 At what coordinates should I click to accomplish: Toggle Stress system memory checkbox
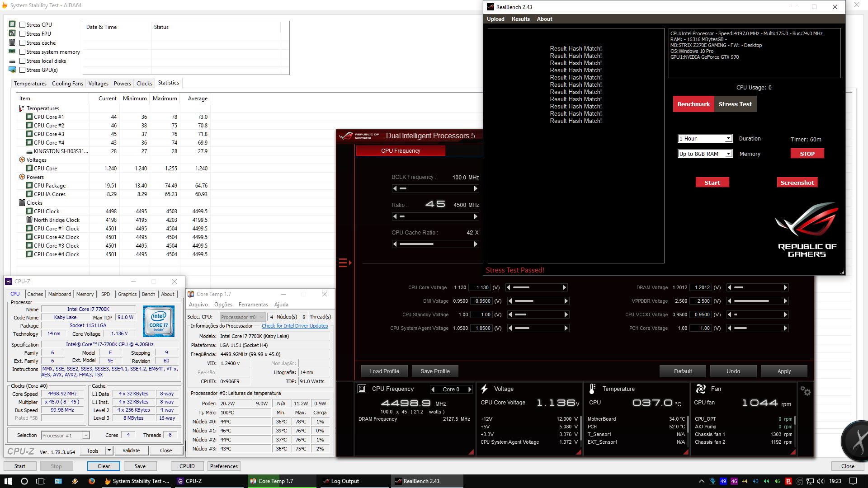tap(22, 52)
